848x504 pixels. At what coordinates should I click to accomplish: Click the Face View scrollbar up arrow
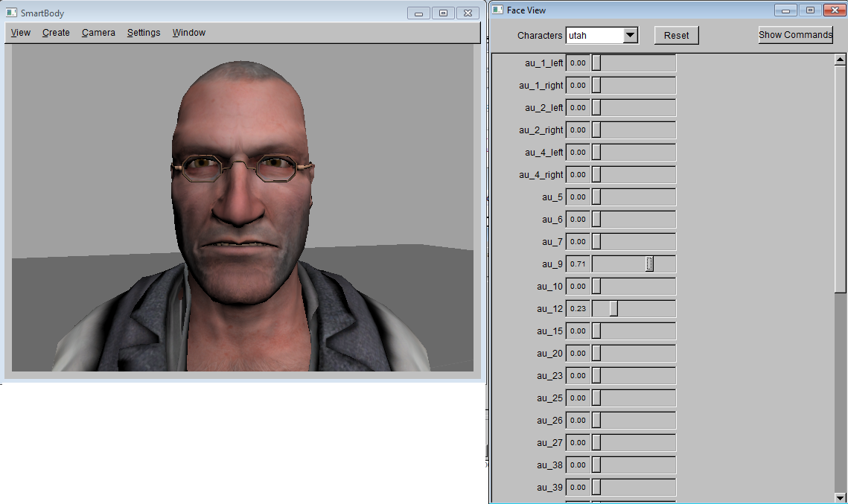coord(840,60)
